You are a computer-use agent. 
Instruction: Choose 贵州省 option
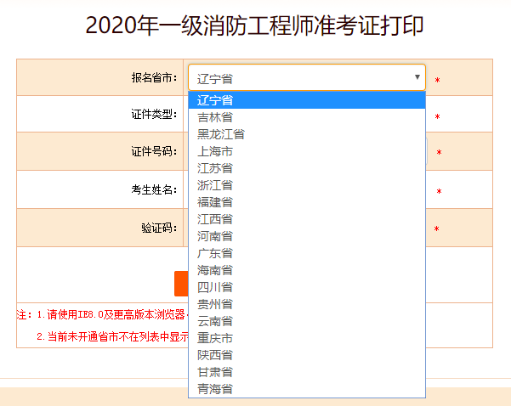[x=307, y=304]
